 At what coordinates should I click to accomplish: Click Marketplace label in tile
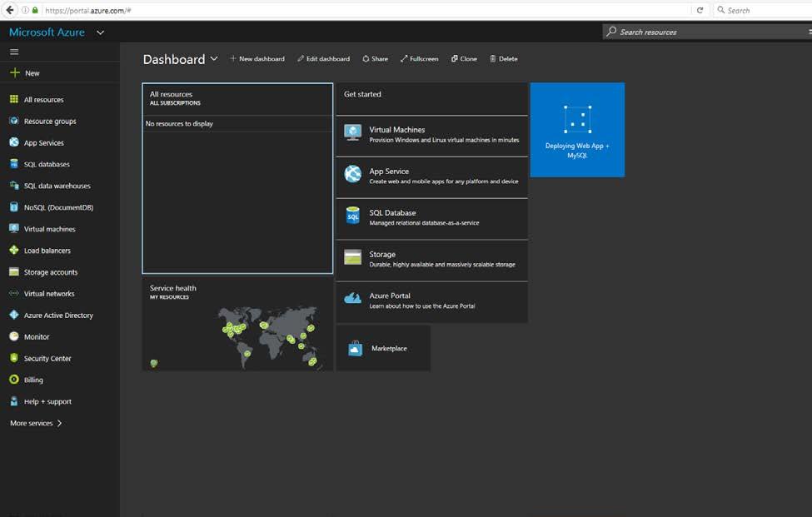389,348
